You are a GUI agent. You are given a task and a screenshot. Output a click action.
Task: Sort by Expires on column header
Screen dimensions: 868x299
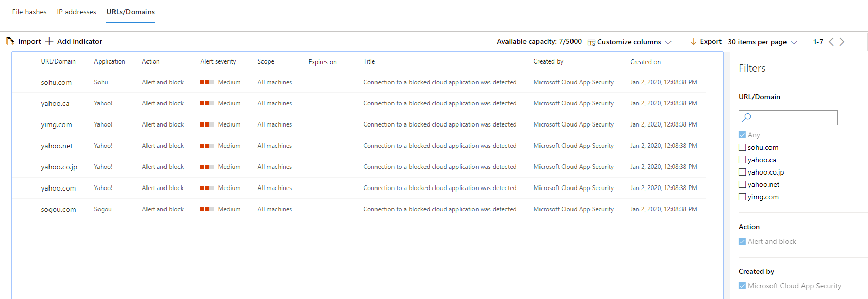322,62
